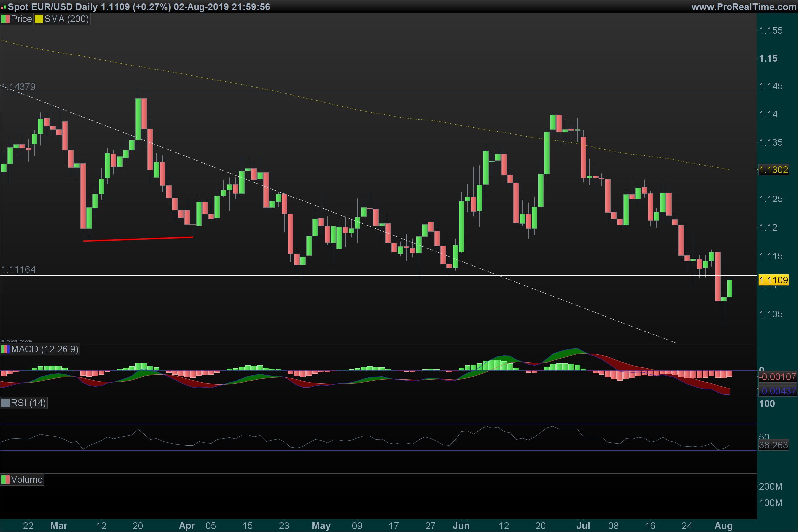Click the blue -0.00437 signal value tag
The width and height of the screenshot is (798, 532).
pos(777,391)
